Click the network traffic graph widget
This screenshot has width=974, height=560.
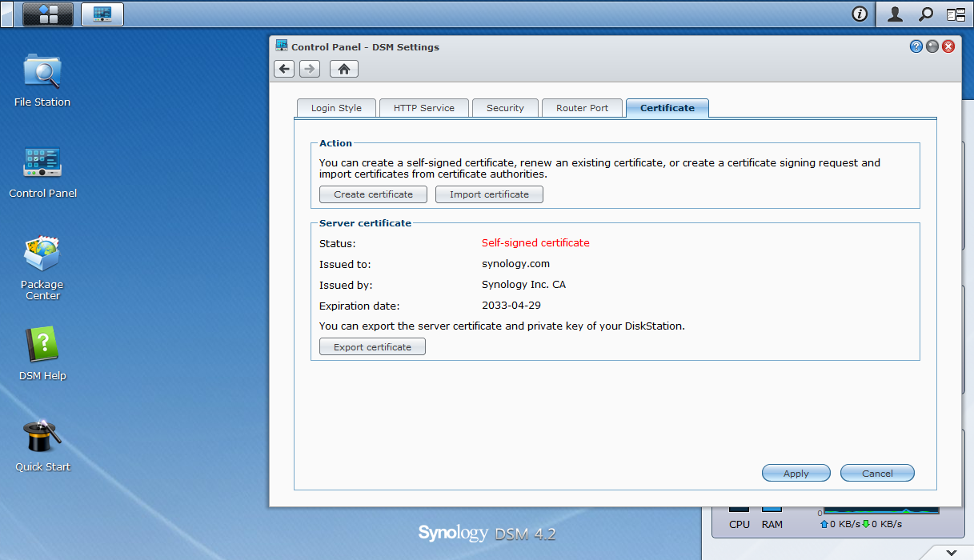(881, 510)
